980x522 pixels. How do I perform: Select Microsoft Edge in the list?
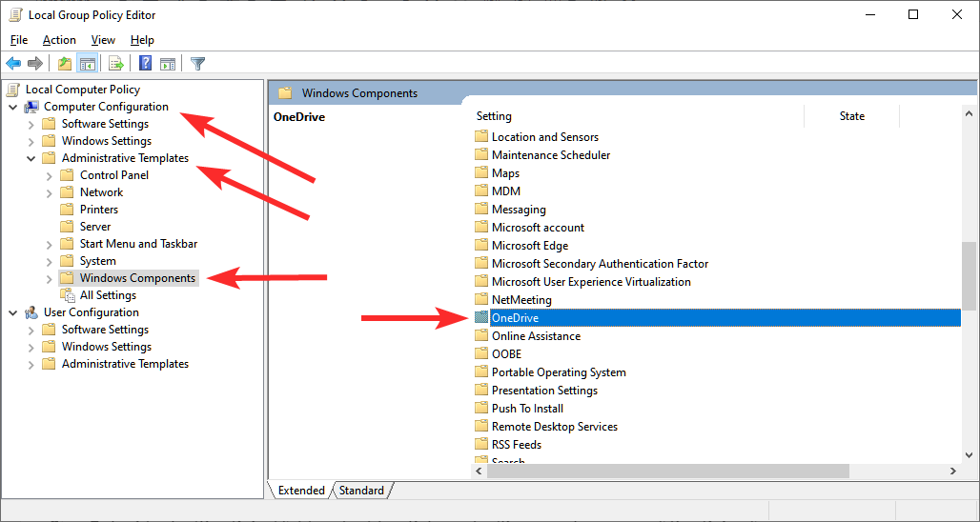tap(530, 246)
